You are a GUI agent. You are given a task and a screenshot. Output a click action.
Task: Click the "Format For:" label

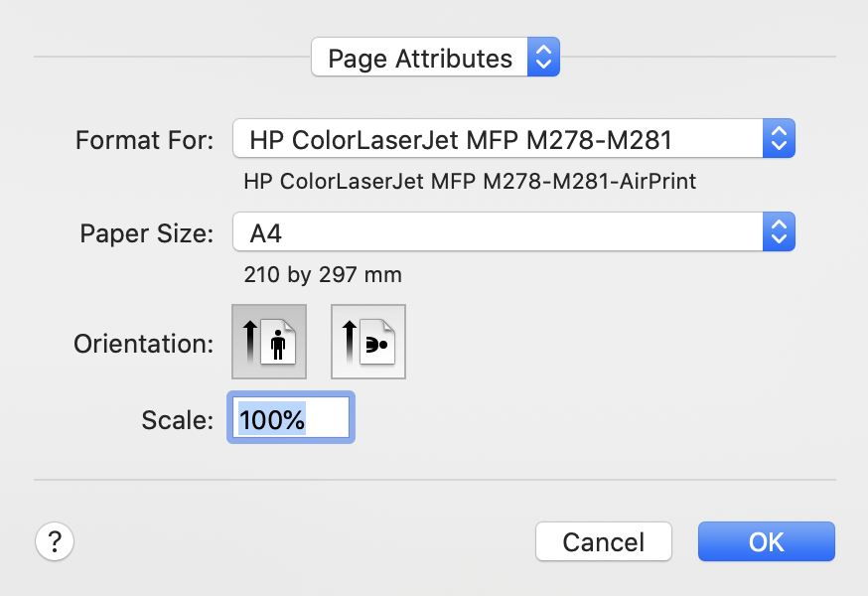click(x=144, y=140)
